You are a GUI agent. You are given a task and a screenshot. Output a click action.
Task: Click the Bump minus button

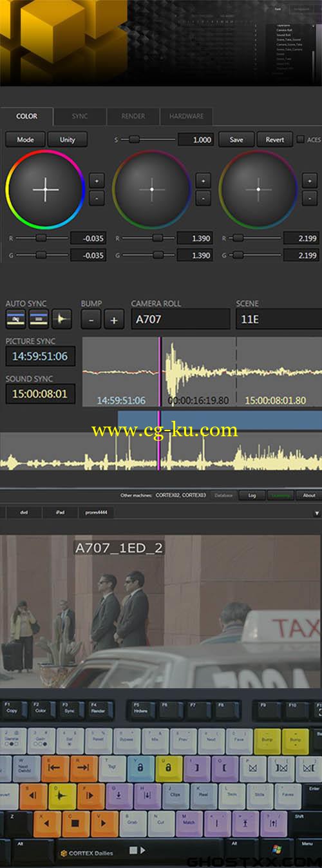tap(91, 319)
